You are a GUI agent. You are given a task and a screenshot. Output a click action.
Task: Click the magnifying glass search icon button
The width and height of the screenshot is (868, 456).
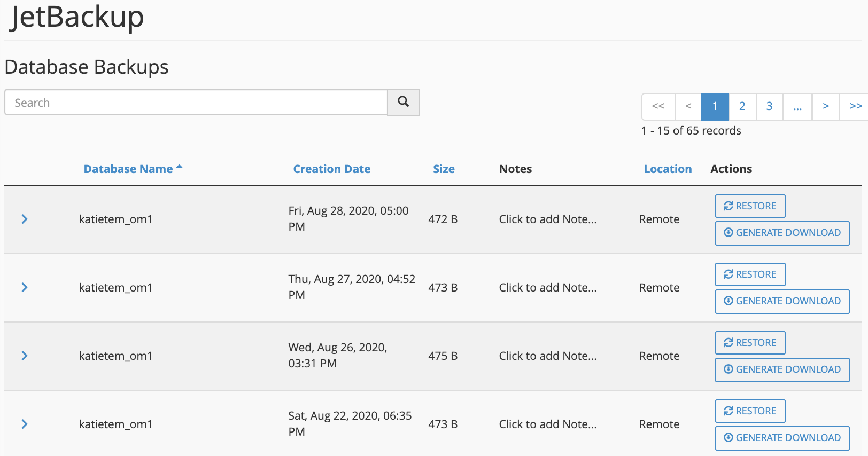click(x=404, y=102)
